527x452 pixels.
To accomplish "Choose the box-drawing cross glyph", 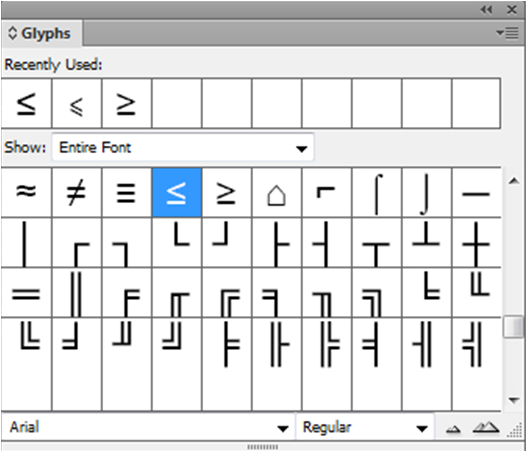I will tap(477, 243).
